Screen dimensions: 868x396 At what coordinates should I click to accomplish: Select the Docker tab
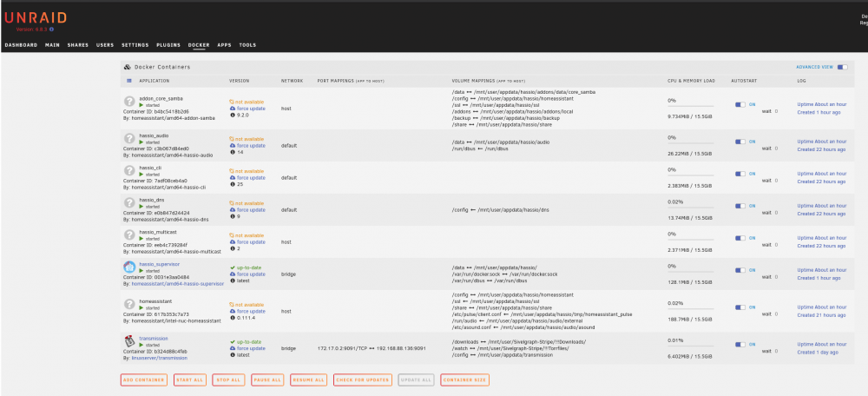point(199,45)
